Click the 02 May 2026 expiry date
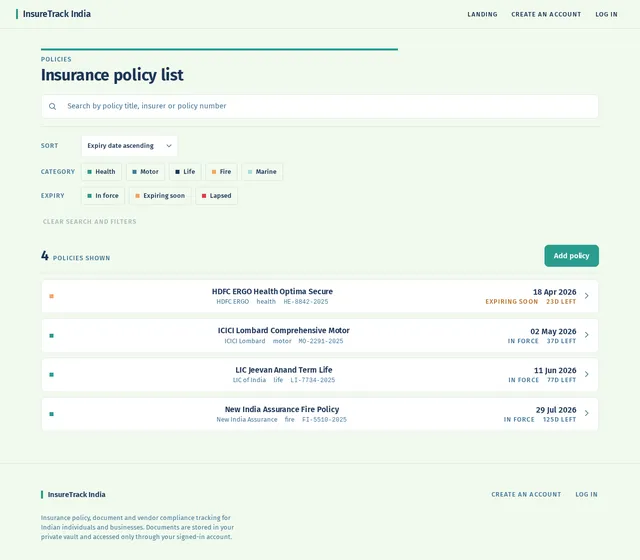Image resolution: width=640 pixels, height=560 pixels. click(553, 331)
